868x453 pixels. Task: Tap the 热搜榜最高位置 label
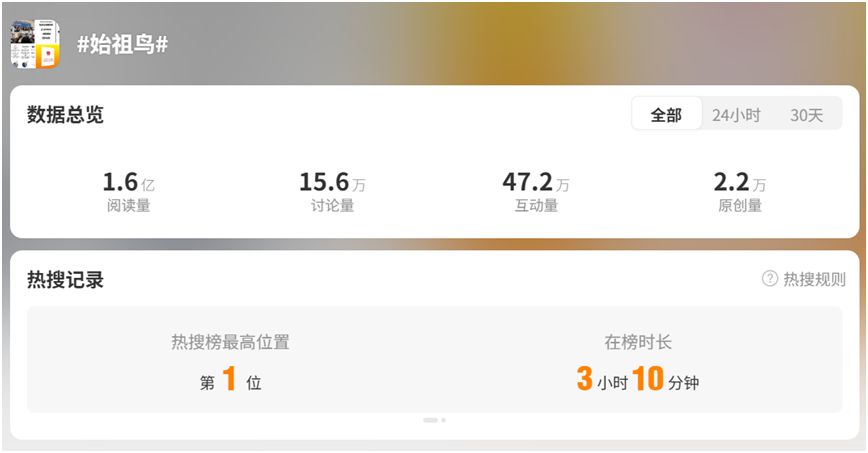coord(230,342)
